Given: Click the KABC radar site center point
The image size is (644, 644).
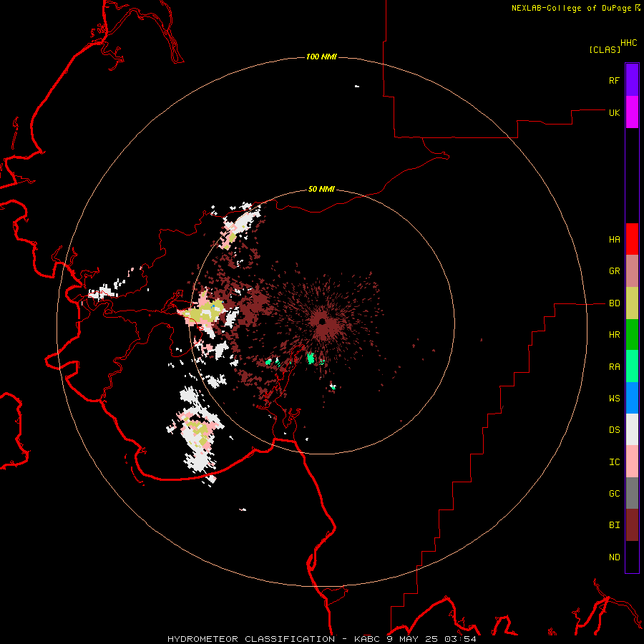Looking at the screenshot, I should (x=323, y=321).
